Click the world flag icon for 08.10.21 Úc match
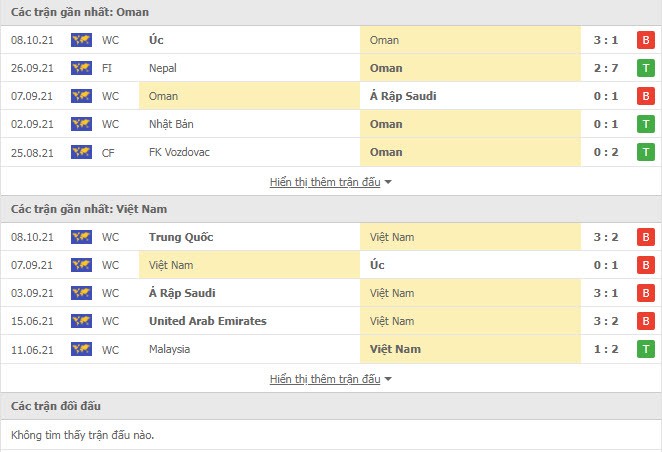662x452 pixels. (81, 40)
